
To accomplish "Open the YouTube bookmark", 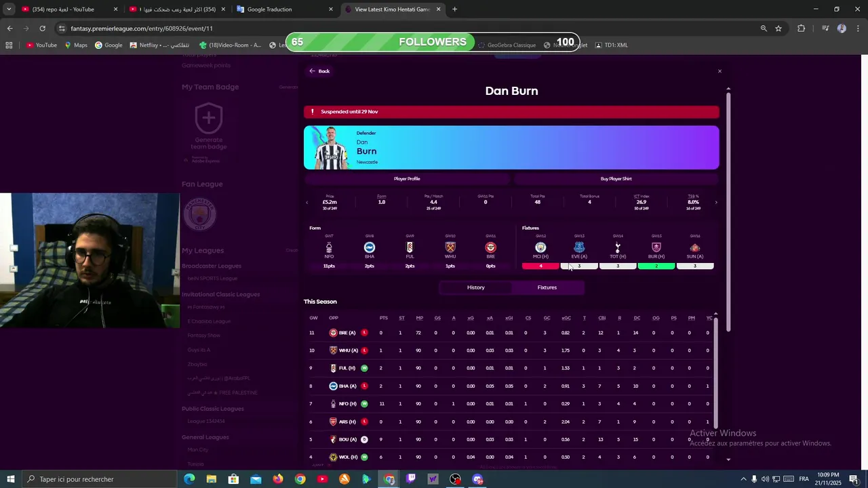I will coord(41,45).
